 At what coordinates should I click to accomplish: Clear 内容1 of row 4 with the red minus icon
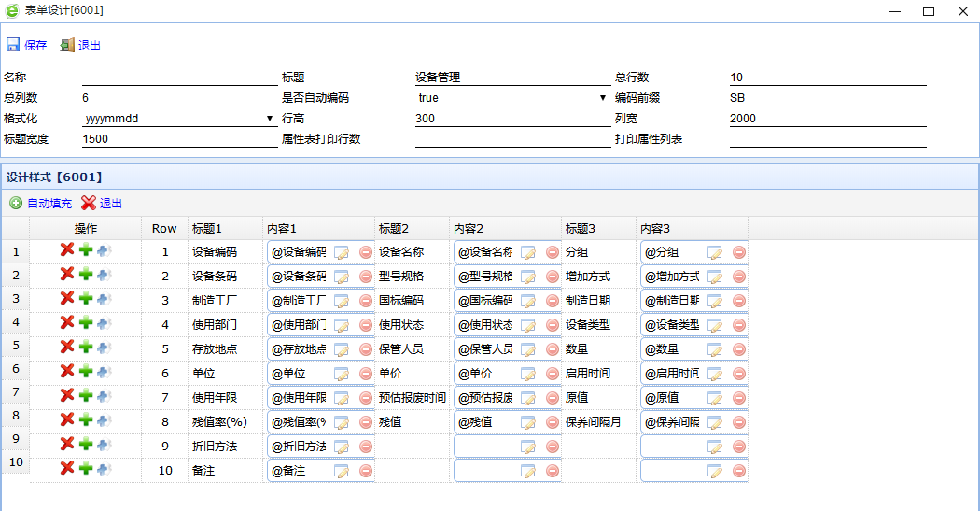[x=366, y=325]
